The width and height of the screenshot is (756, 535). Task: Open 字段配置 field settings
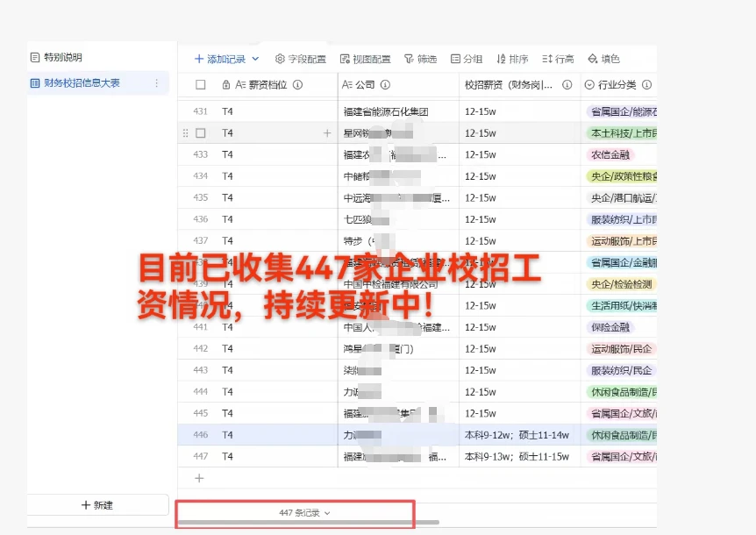pos(300,59)
